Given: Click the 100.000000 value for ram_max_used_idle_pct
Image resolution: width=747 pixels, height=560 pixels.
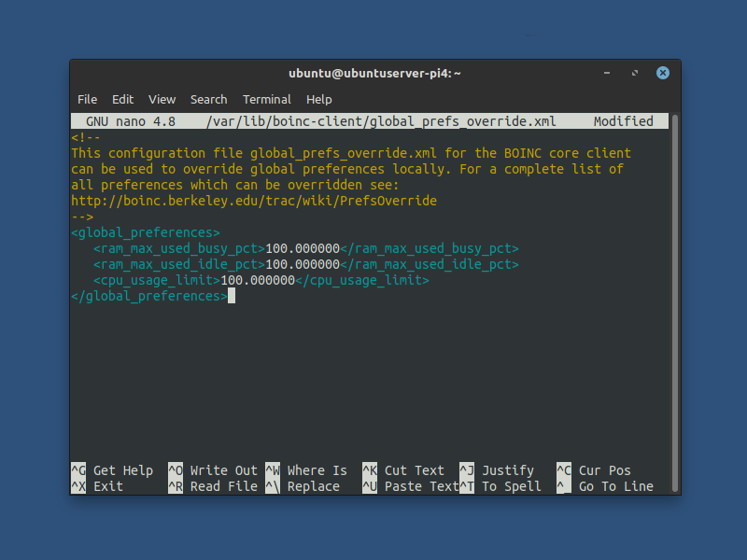Looking at the screenshot, I should pos(303,264).
